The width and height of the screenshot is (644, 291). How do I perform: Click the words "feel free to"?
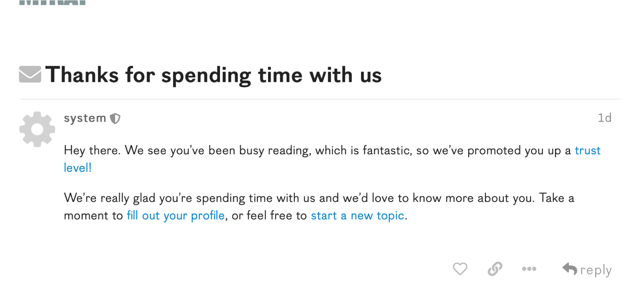coord(277,216)
